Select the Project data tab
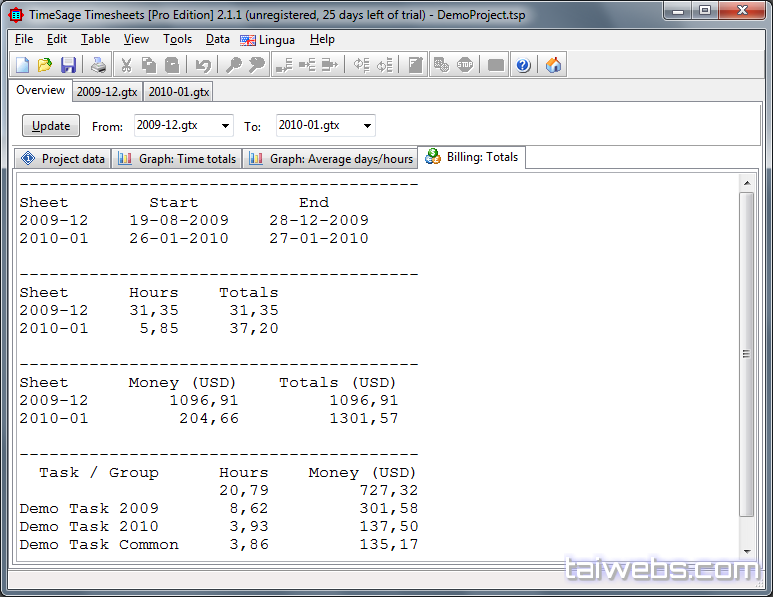Image resolution: width=773 pixels, height=597 pixels. click(63, 158)
